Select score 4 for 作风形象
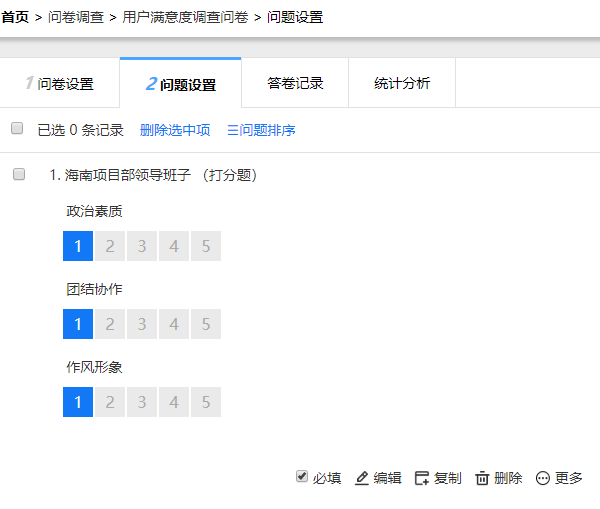600x509 pixels. 174,402
